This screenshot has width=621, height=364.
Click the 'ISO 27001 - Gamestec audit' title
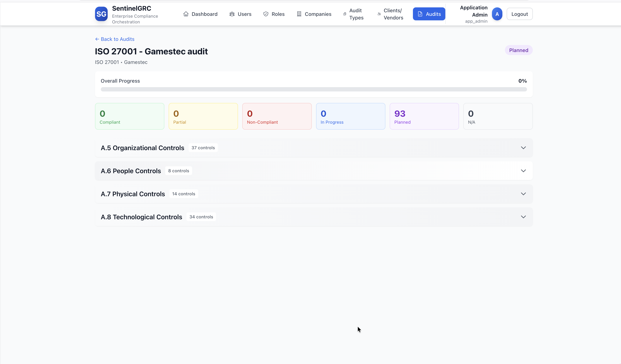point(151,51)
